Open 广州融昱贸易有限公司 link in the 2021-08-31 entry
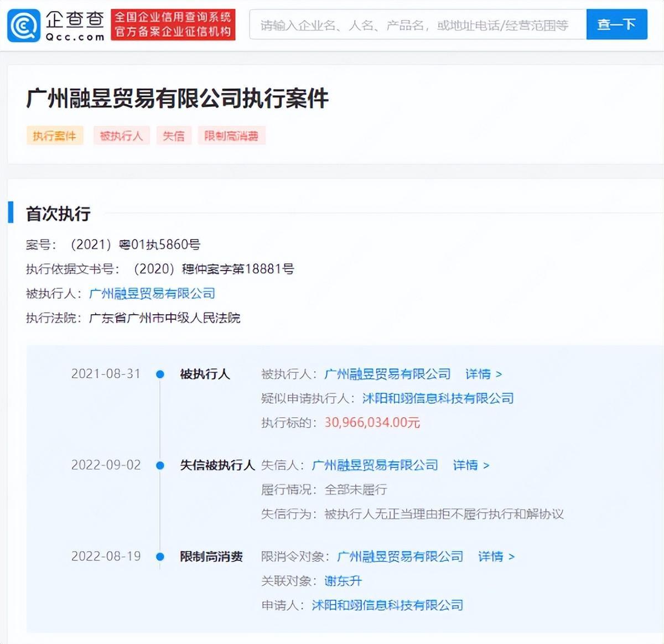The width and height of the screenshot is (664, 644). coord(387,374)
